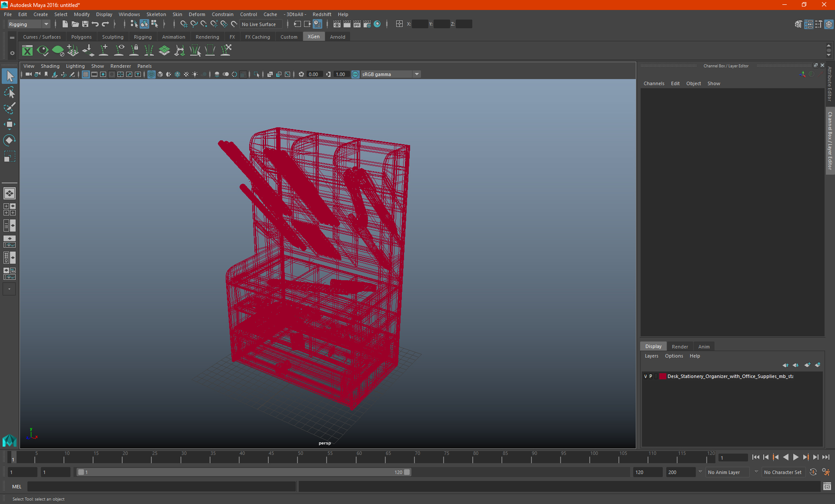
Task: Play the animation forwards
Action: [x=795, y=457]
